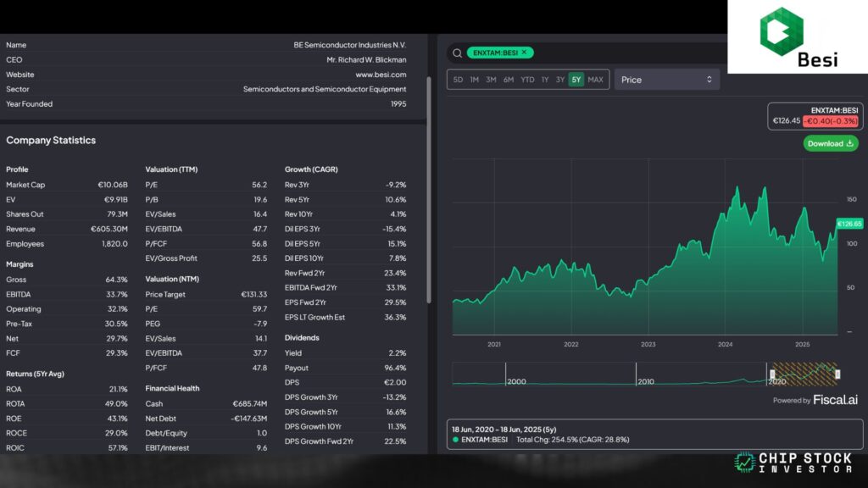Click the 2000 marker in timeline navigator
Viewport: 868px width, 488px height.
point(516,381)
